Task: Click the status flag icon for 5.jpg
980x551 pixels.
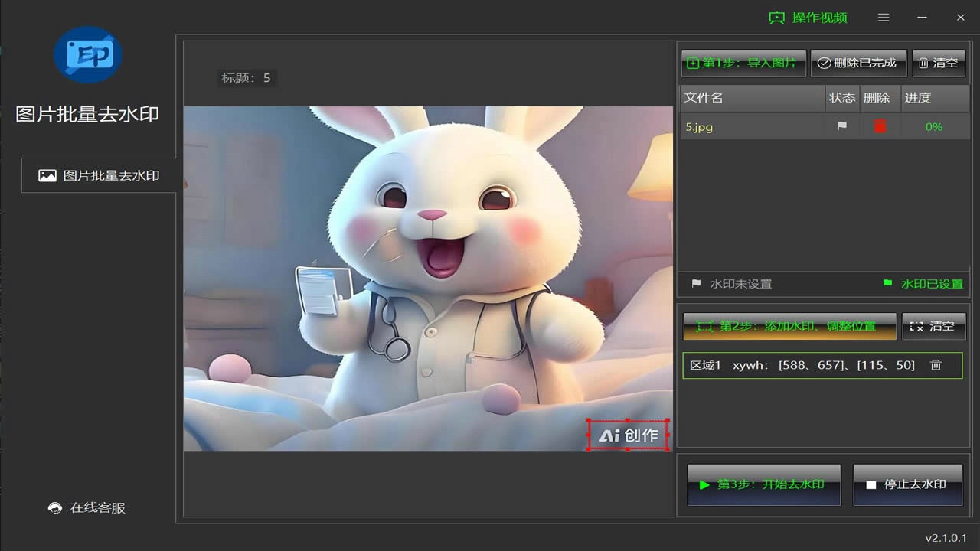Action: click(842, 127)
